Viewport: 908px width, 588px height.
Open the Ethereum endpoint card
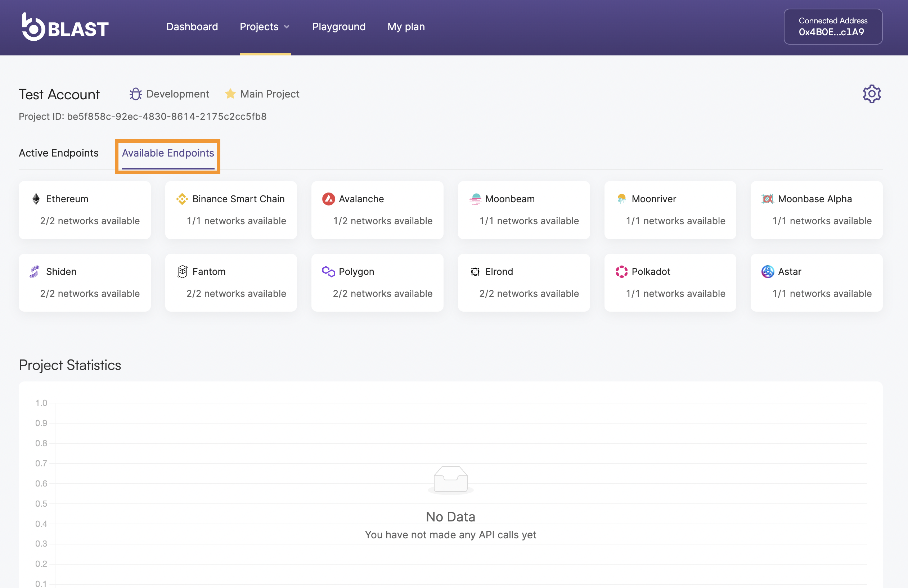click(x=85, y=210)
